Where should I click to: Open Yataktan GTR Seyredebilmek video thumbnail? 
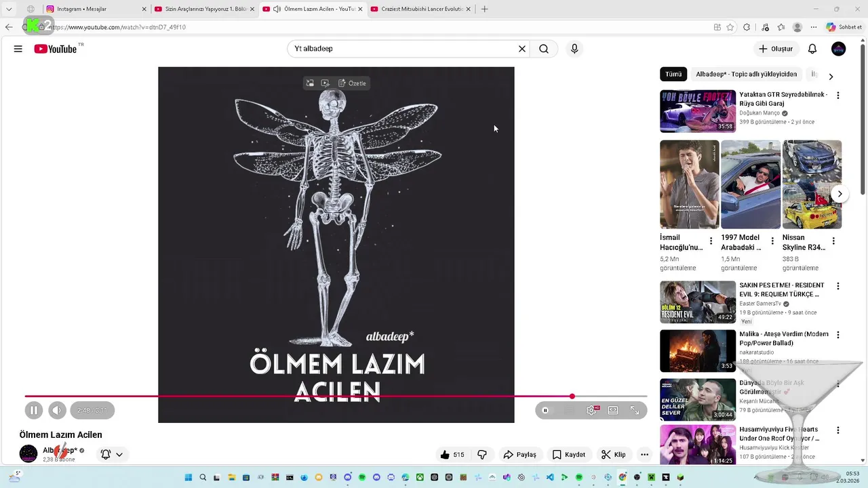[x=698, y=111]
